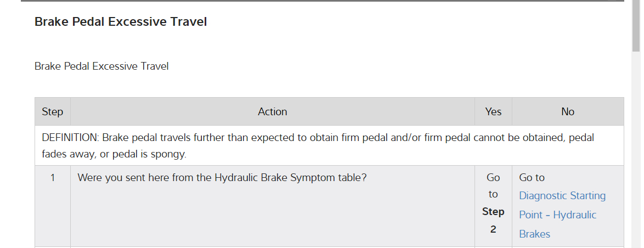Click the Yes column header
The width and height of the screenshot is (644, 248).
click(x=493, y=112)
